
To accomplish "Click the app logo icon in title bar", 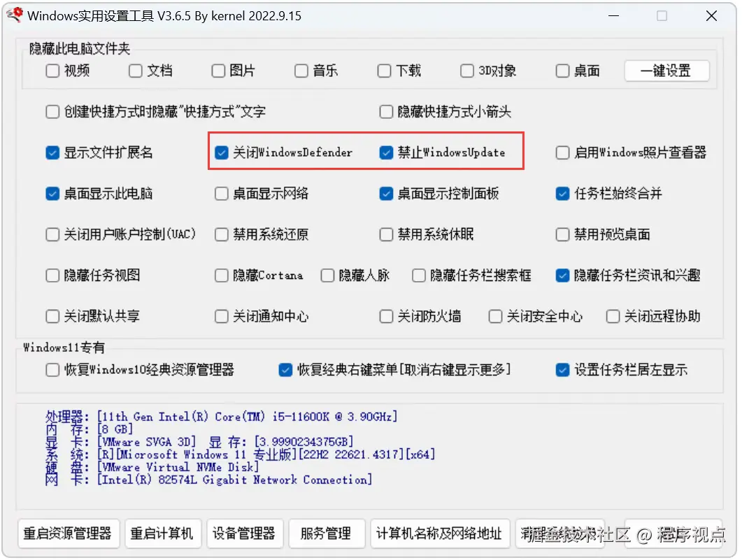I will click(x=15, y=15).
